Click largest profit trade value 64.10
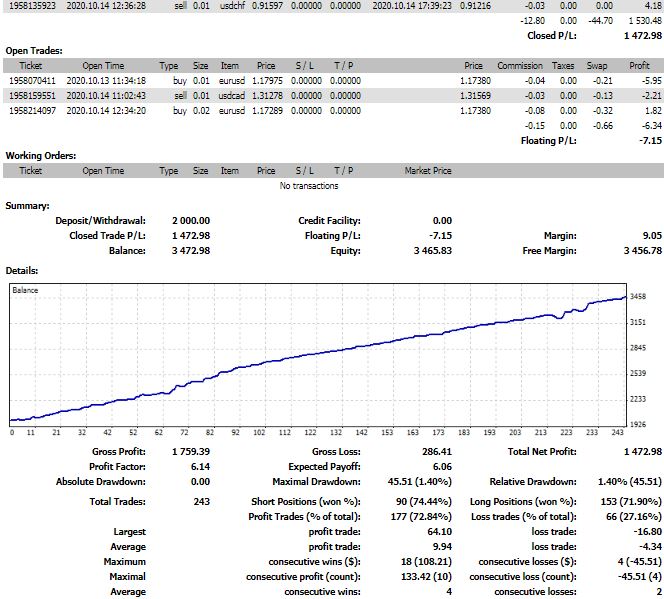 (440, 532)
